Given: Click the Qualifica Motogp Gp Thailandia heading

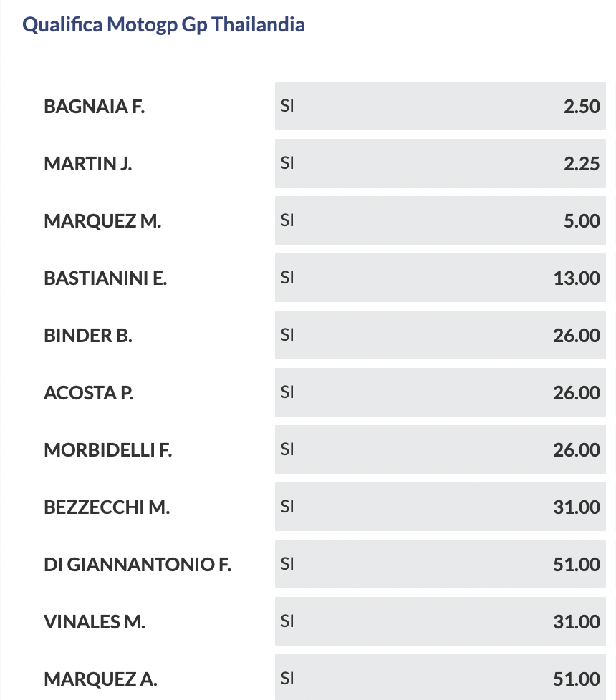Looking at the screenshot, I should point(163,25).
